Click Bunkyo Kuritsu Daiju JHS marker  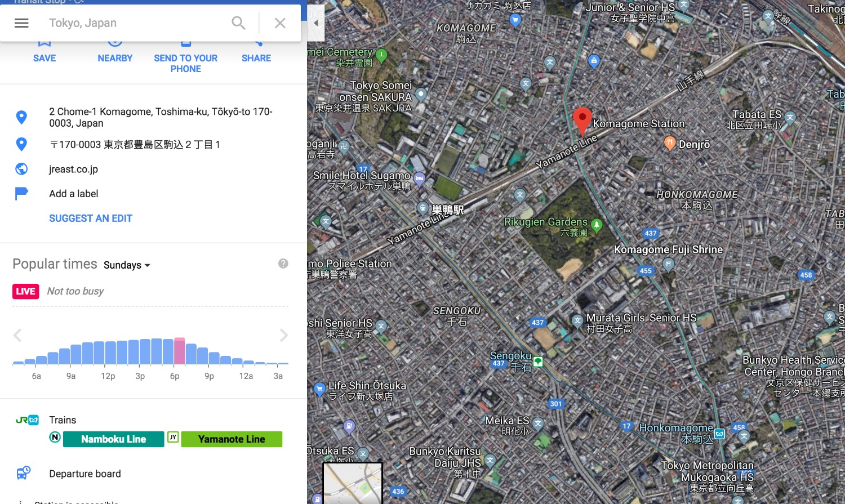point(490,460)
